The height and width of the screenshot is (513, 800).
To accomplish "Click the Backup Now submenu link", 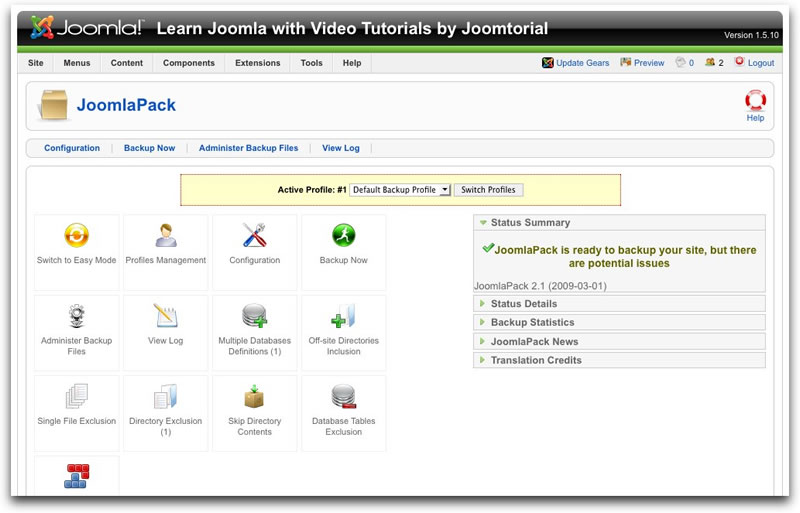I will coord(149,148).
